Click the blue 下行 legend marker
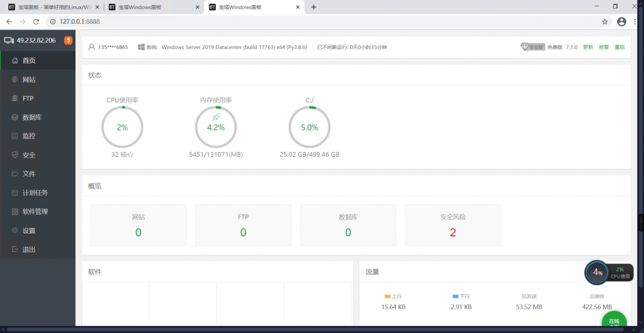Viewport: 644px width, 333px height. point(455,296)
